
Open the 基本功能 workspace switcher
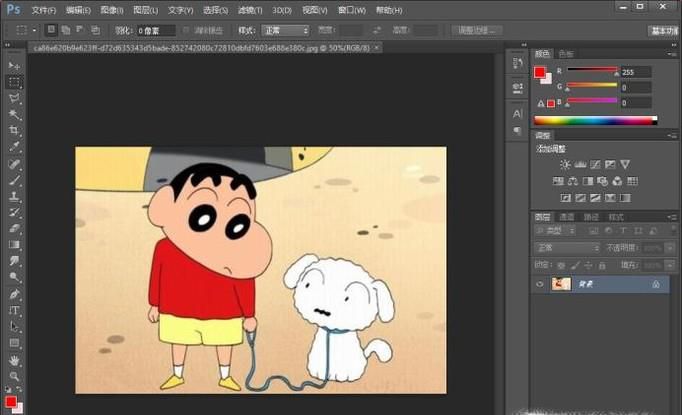coord(664,30)
